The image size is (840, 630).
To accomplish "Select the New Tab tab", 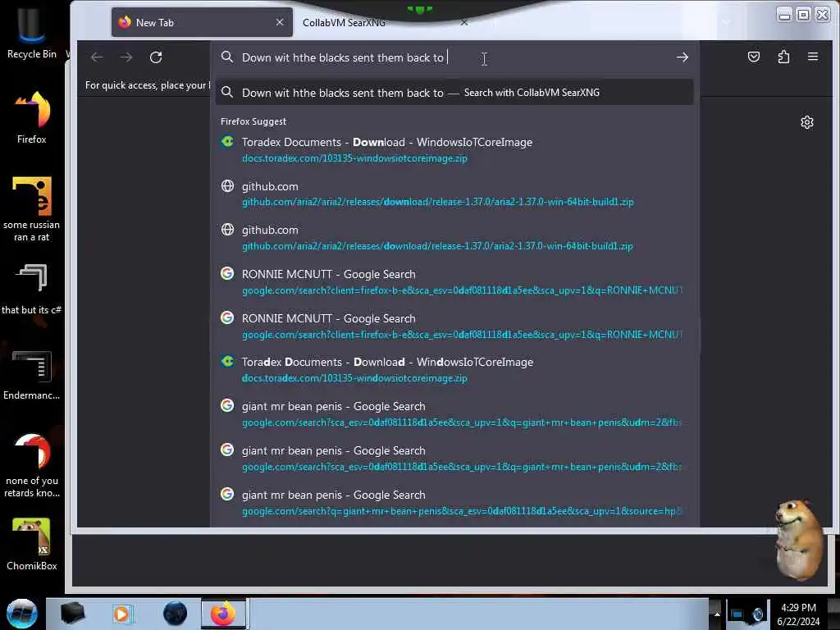I will (202, 22).
